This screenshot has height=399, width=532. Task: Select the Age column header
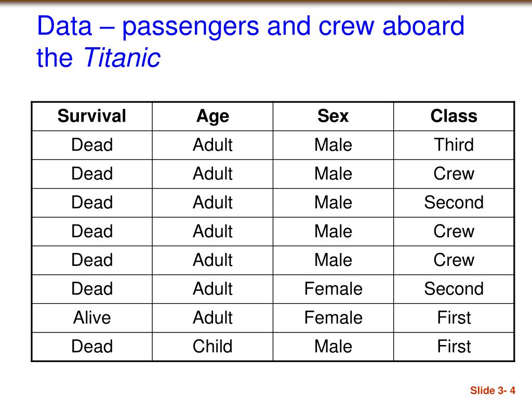212,117
